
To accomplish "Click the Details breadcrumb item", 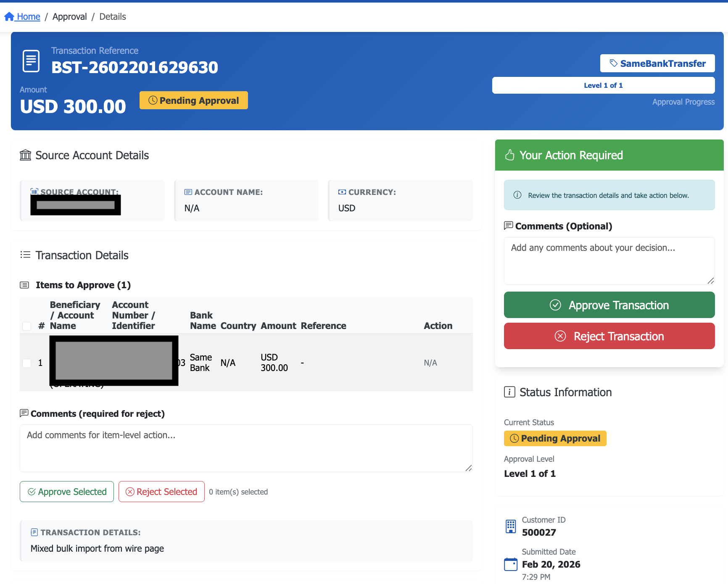I will pos(113,17).
